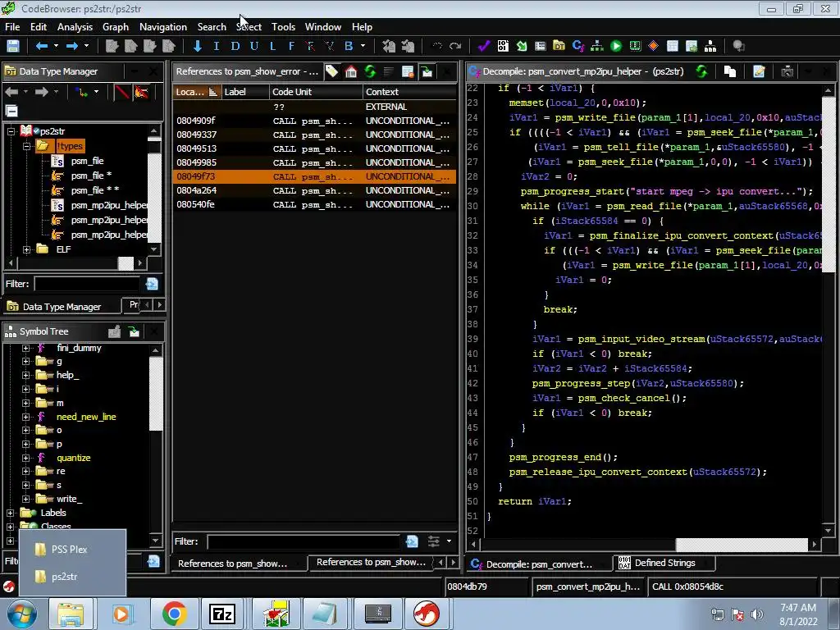The image size is (840, 630).
Task: Expand the Labels node in Symbol Tree
Action: click(x=10, y=513)
